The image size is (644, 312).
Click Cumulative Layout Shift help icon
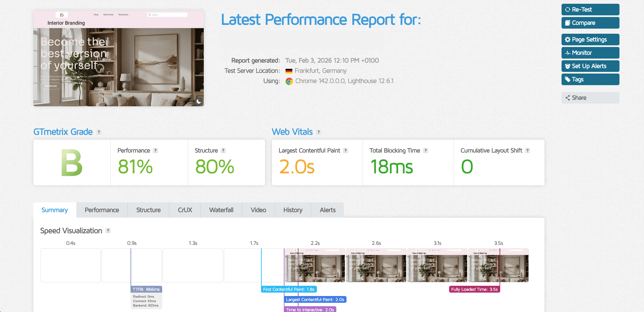click(x=527, y=151)
